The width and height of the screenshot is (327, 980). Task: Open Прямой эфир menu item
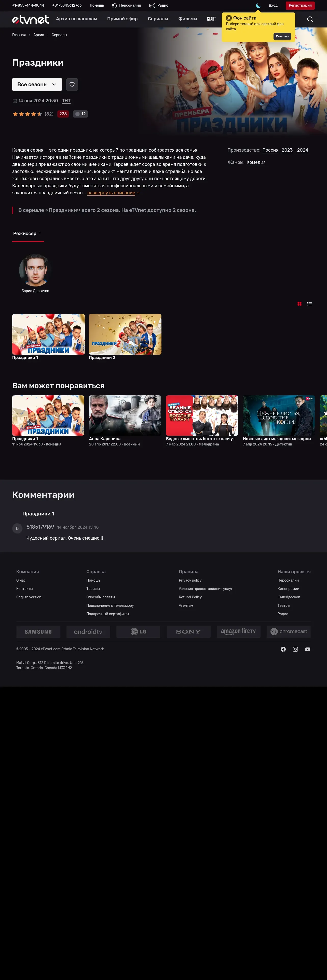click(122, 19)
